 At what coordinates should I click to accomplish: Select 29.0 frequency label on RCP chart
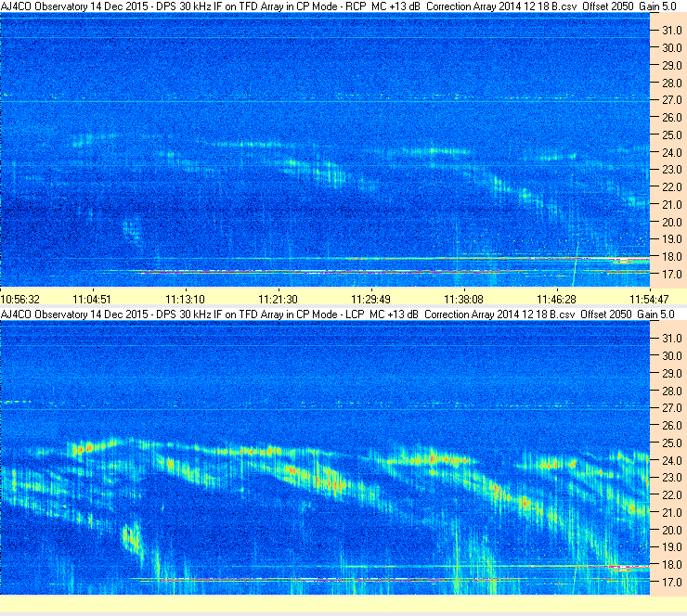[x=672, y=66]
